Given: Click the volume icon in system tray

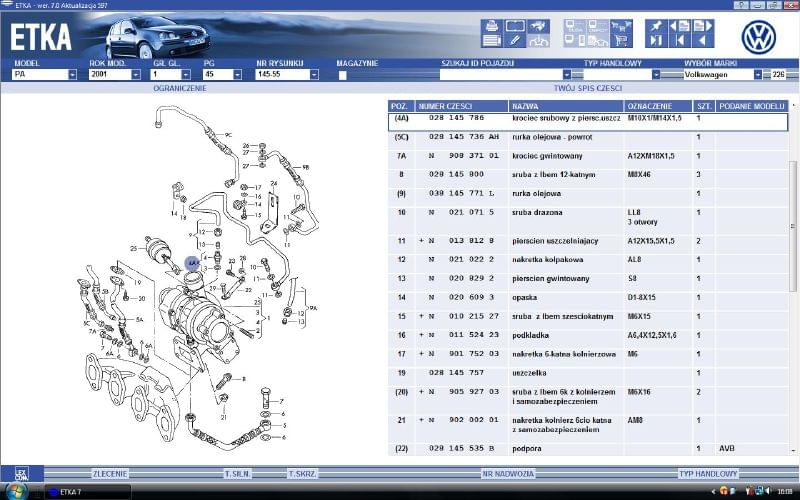Looking at the screenshot, I should [x=768, y=491].
